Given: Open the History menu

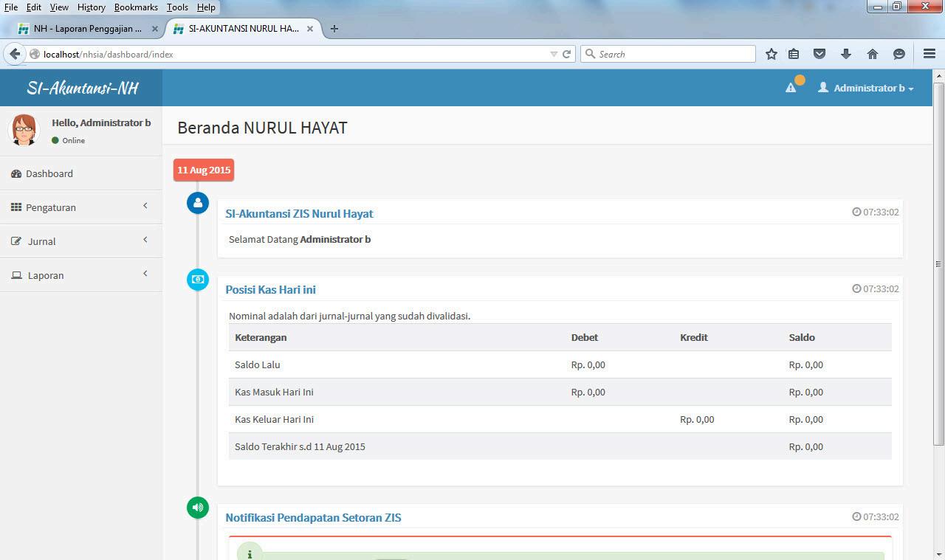Looking at the screenshot, I should click(x=92, y=7).
